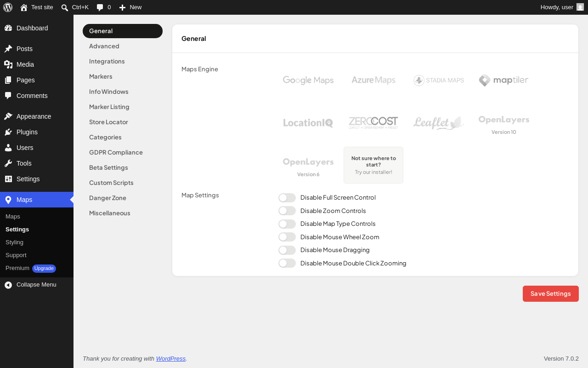
Task: Select OpenLayers Version 6 engine
Action: (x=308, y=167)
